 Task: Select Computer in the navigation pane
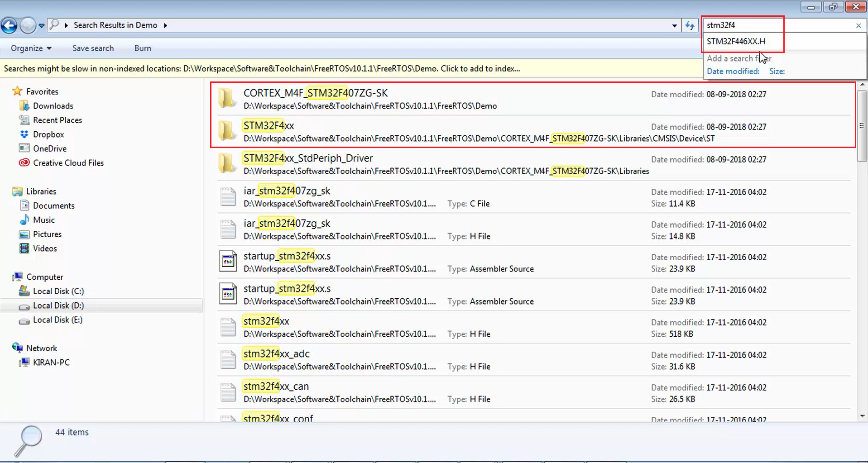pos(44,277)
